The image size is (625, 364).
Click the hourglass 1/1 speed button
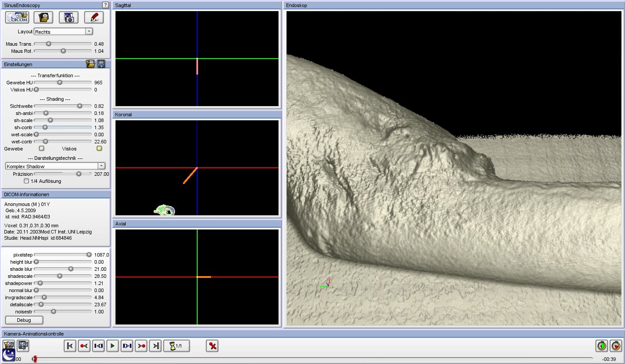click(176, 346)
